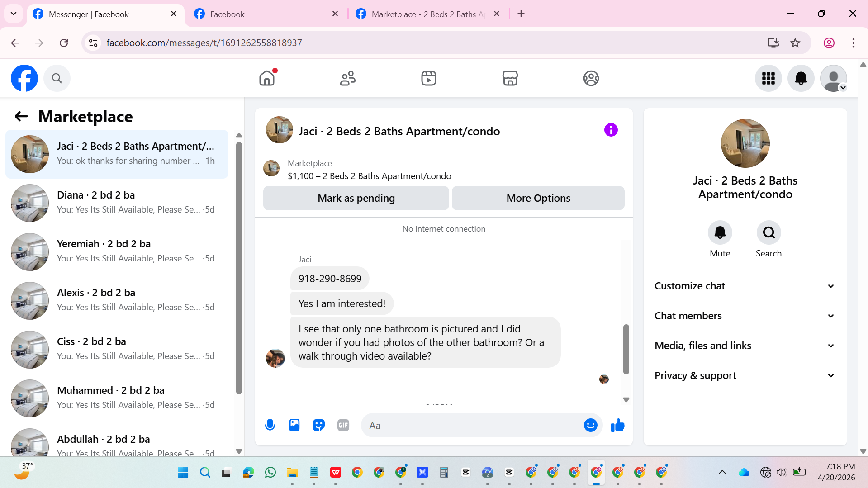Focus the Aa message input field
Image resolution: width=868 pixels, height=488 pixels.
point(473,426)
